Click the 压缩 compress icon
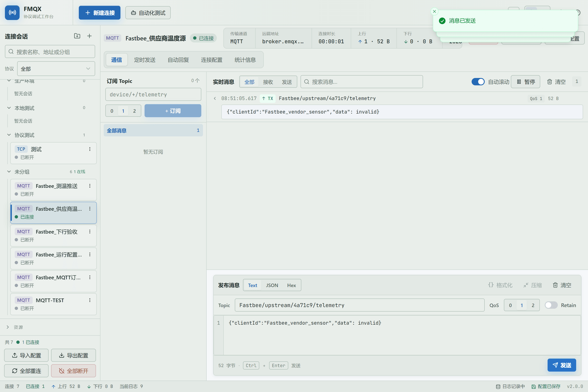588x392 pixels. click(x=526, y=285)
